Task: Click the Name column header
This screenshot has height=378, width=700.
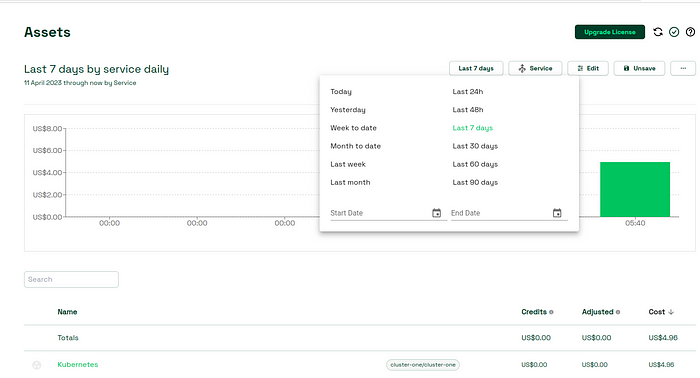Action: click(67, 312)
